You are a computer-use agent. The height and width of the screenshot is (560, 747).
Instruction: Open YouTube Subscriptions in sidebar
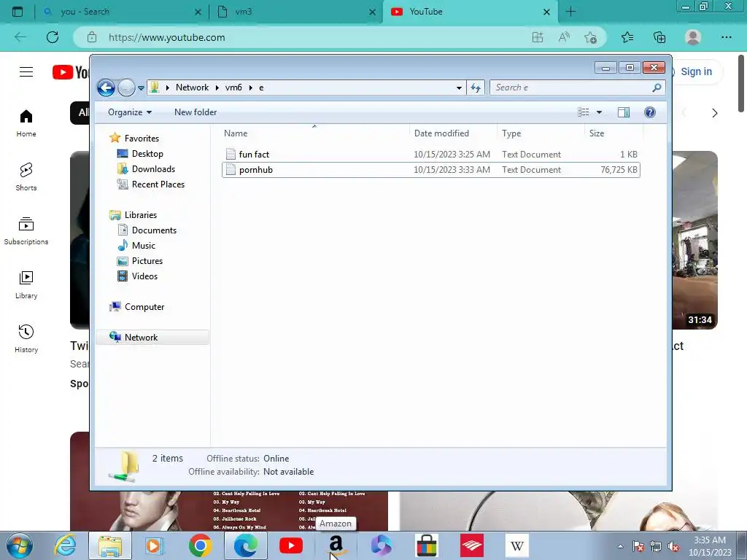[26, 231]
